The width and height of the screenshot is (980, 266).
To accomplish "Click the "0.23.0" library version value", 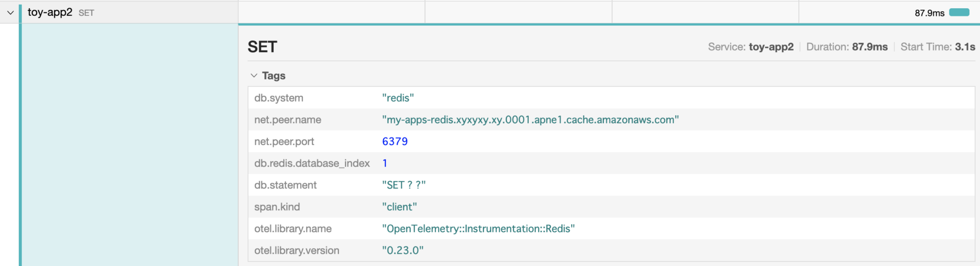I will coord(403,251).
